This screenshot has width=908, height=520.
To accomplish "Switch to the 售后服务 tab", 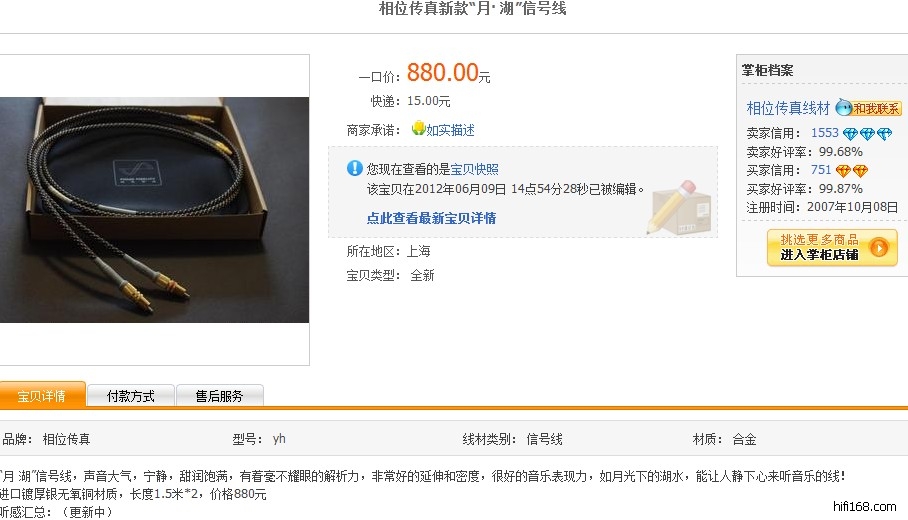I will (x=219, y=396).
